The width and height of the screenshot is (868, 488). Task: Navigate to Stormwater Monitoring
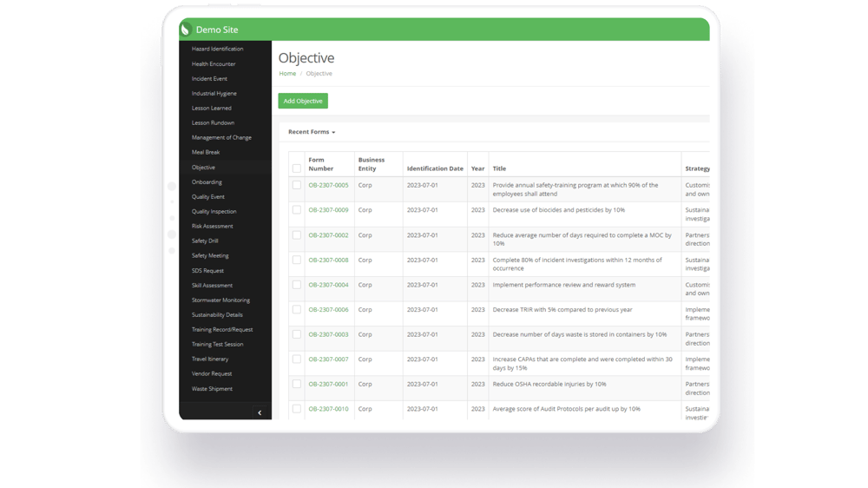click(220, 300)
